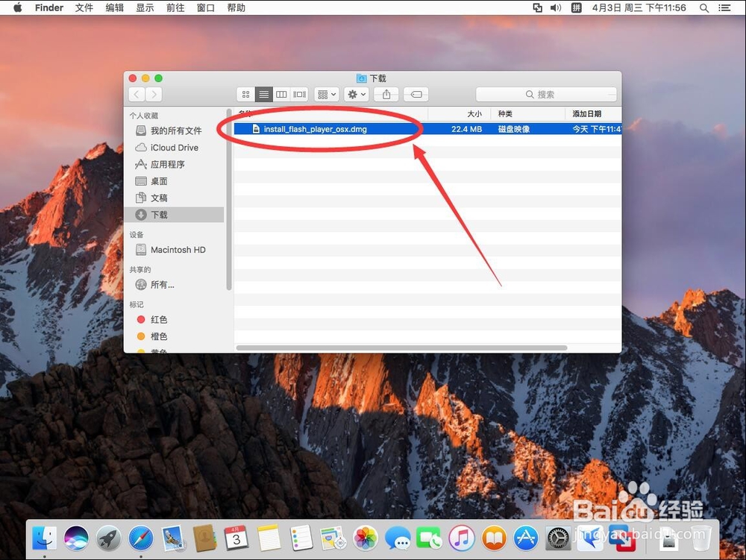Viewport: 746px width, 560px height.
Task: Click the Finder search field
Action: click(546, 95)
